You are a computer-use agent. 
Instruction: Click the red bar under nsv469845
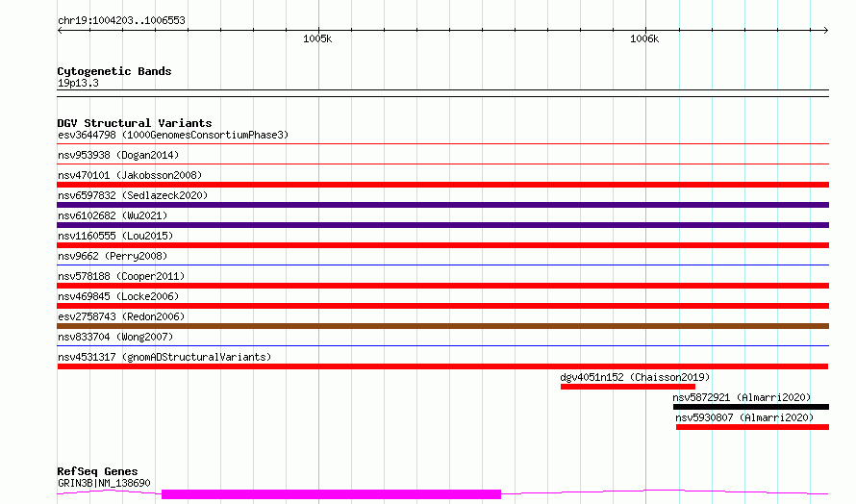click(442, 306)
